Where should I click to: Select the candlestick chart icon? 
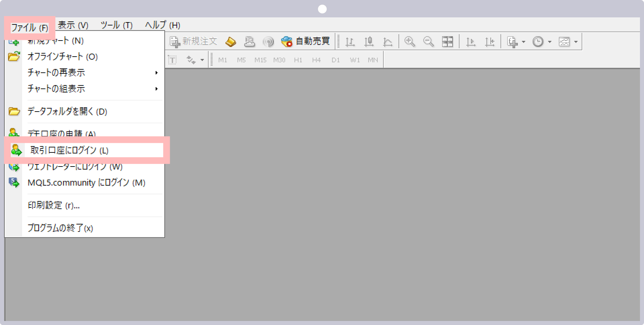[369, 42]
